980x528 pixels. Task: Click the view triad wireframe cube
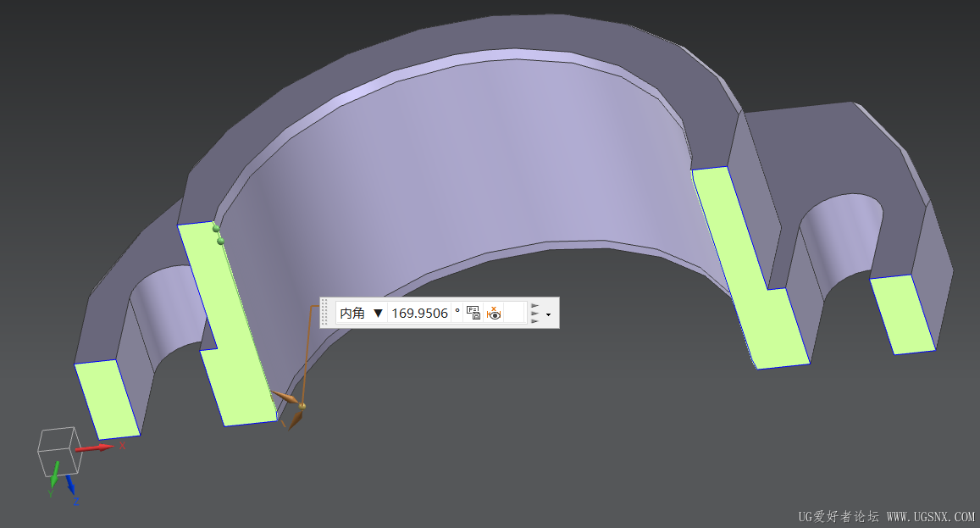58,451
